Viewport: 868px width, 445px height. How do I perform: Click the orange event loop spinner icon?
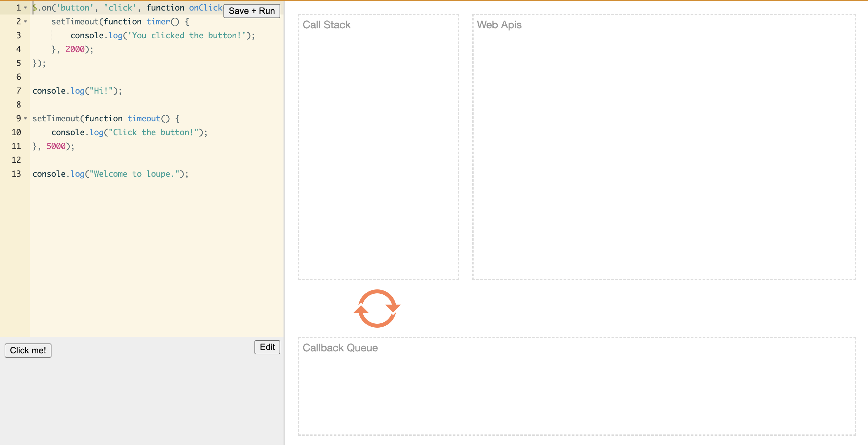377,308
